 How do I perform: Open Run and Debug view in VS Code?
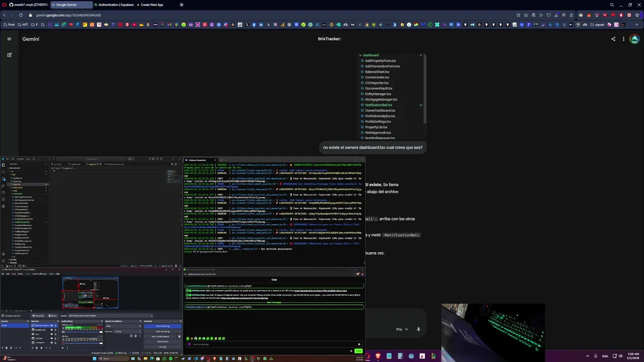click(3, 186)
